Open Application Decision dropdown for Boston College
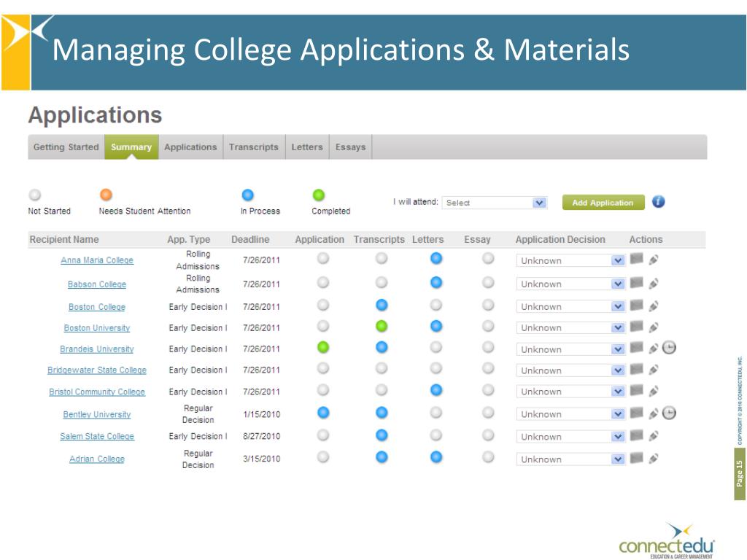The image size is (747, 560). [570, 307]
